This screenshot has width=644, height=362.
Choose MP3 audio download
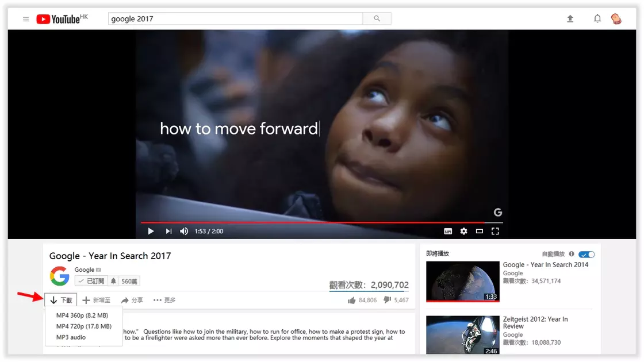pyautogui.click(x=71, y=337)
